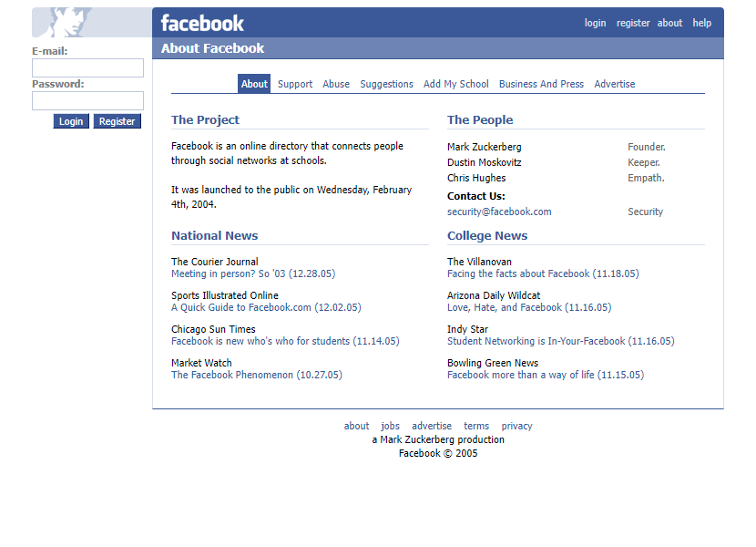This screenshot has width=756, height=547.
Task: Click the College News heading
Action: 487,235
